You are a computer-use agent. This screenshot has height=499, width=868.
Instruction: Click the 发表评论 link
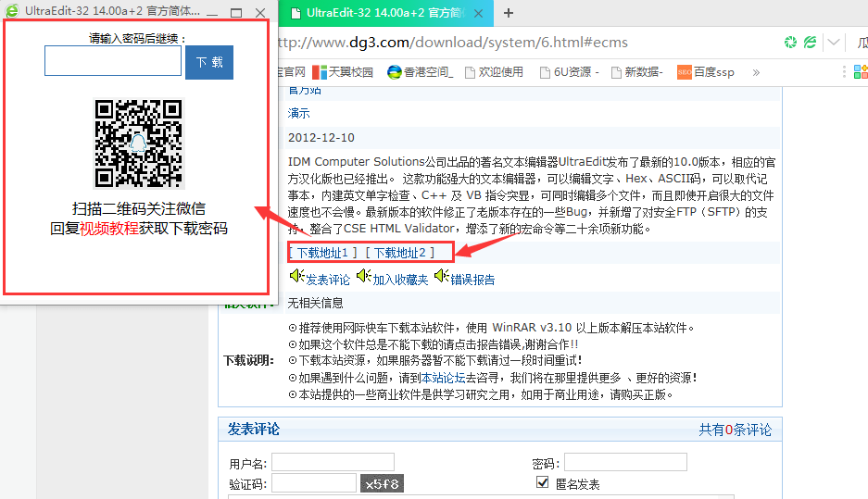click(328, 280)
